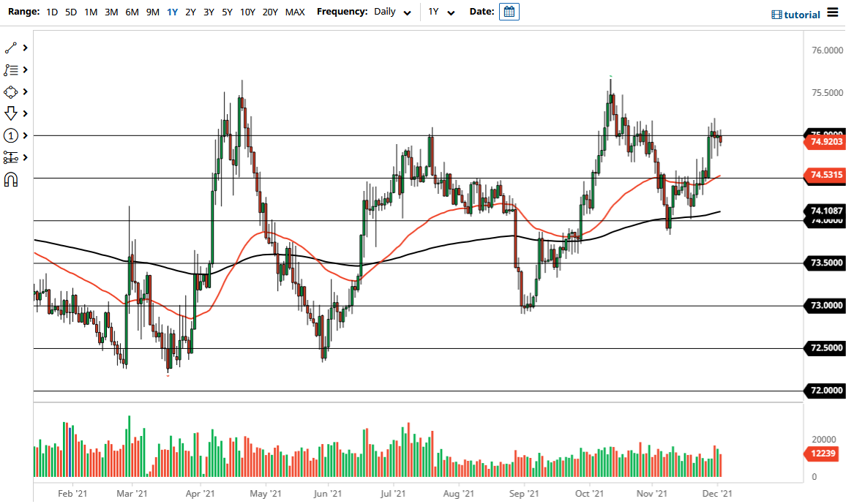854x504 pixels.
Task: Toggle magnet snap mode
Action: (10, 179)
